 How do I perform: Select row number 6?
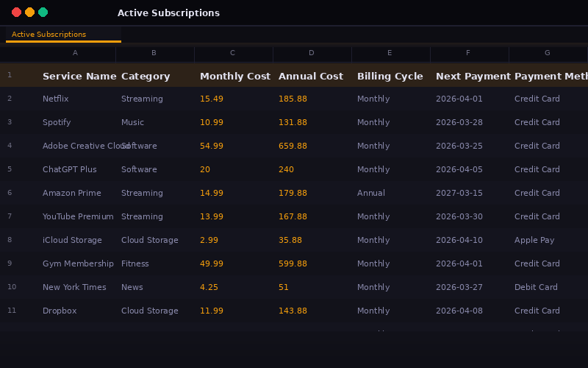click(10, 193)
